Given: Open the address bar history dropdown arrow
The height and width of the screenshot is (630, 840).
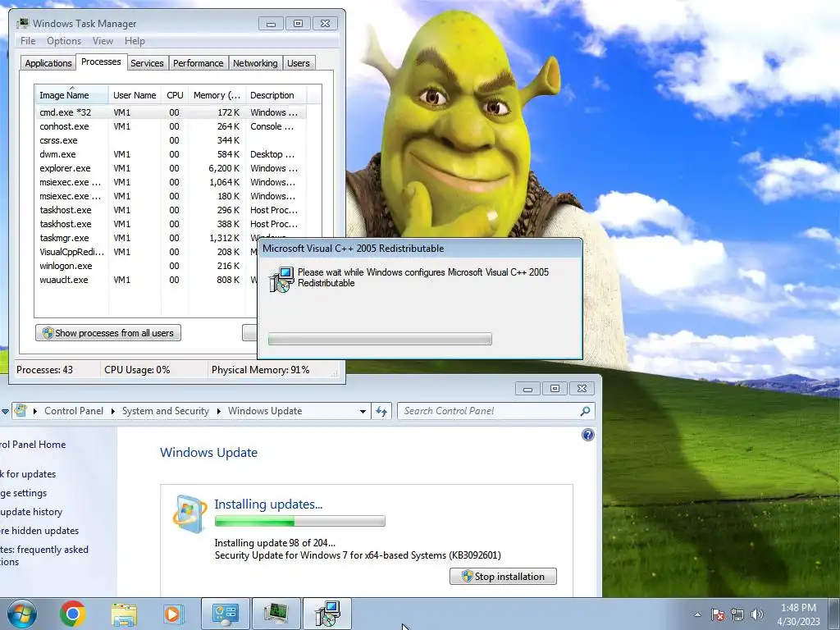Looking at the screenshot, I should [x=363, y=411].
